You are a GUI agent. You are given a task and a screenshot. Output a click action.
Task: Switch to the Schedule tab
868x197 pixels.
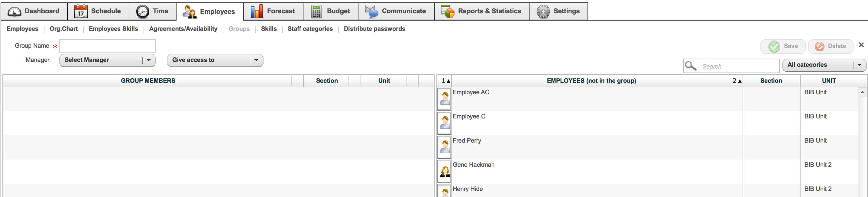(x=98, y=11)
